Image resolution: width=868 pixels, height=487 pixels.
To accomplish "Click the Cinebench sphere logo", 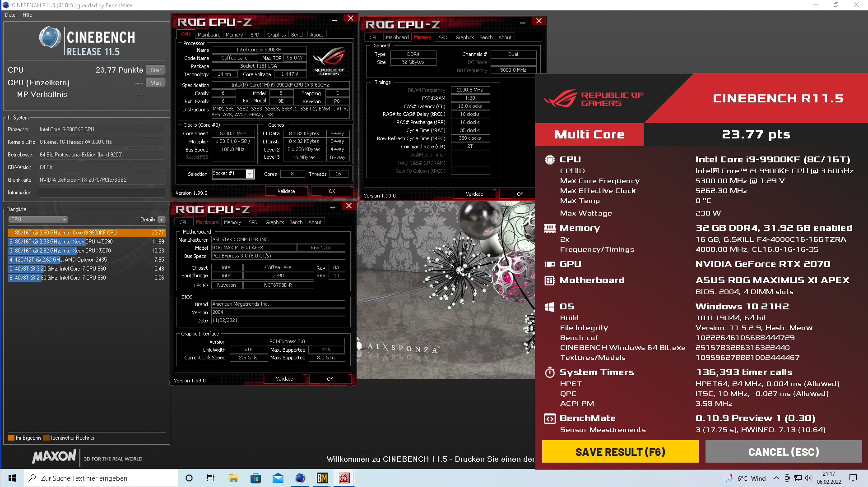I will 50,37.
